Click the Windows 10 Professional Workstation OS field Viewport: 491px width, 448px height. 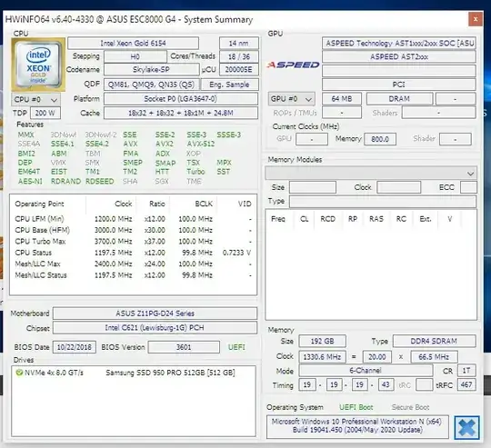point(357,426)
